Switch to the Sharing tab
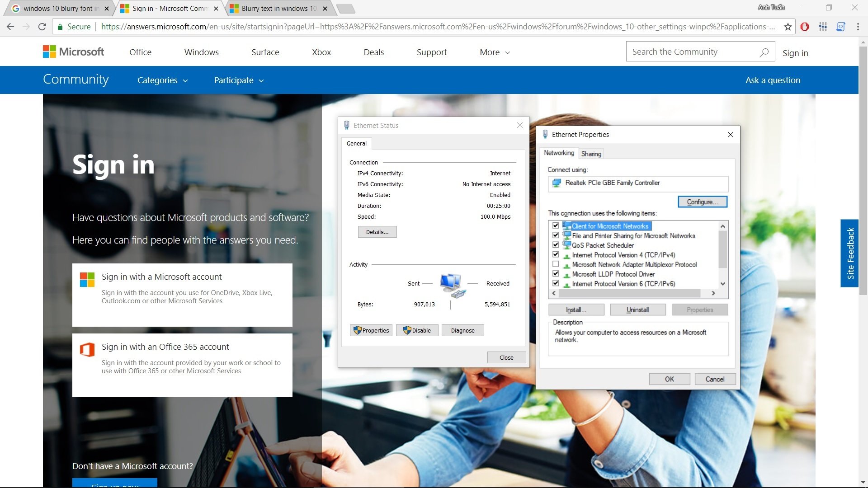The width and height of the screenshot is (868, 488). pos(591,154)
